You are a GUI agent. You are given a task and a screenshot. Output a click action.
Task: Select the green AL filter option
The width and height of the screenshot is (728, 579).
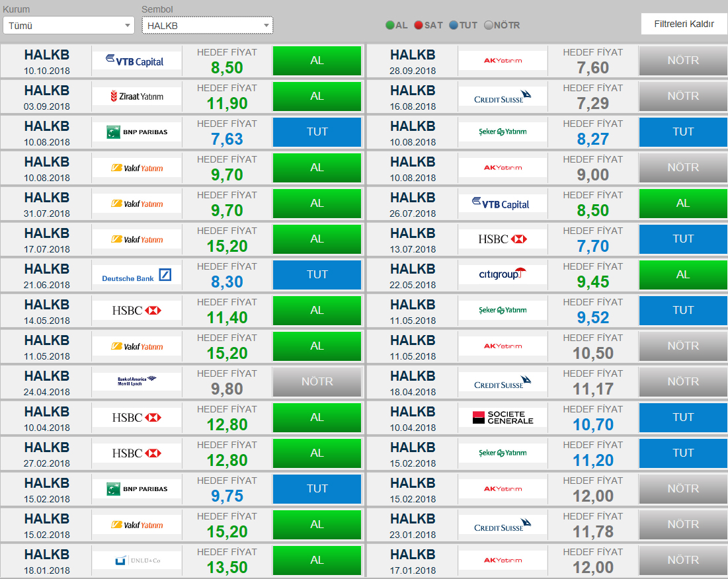pyautogui.click(x=397, y=25)
